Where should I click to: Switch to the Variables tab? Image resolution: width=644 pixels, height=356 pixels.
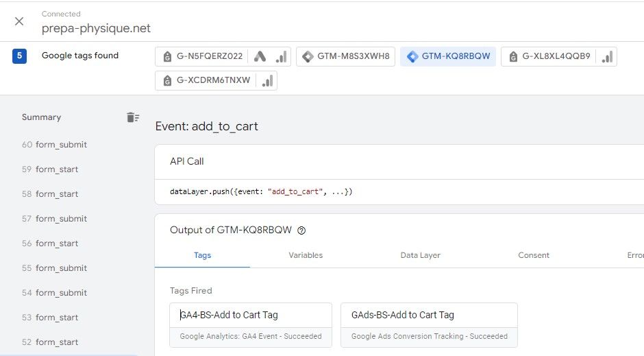point(306,255)
